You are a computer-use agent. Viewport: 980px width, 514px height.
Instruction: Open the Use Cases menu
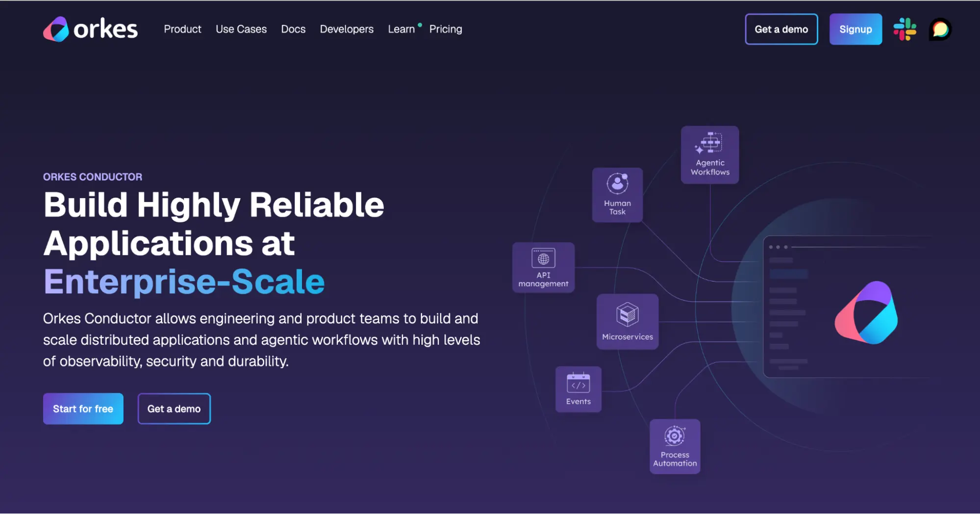(241, 29)
